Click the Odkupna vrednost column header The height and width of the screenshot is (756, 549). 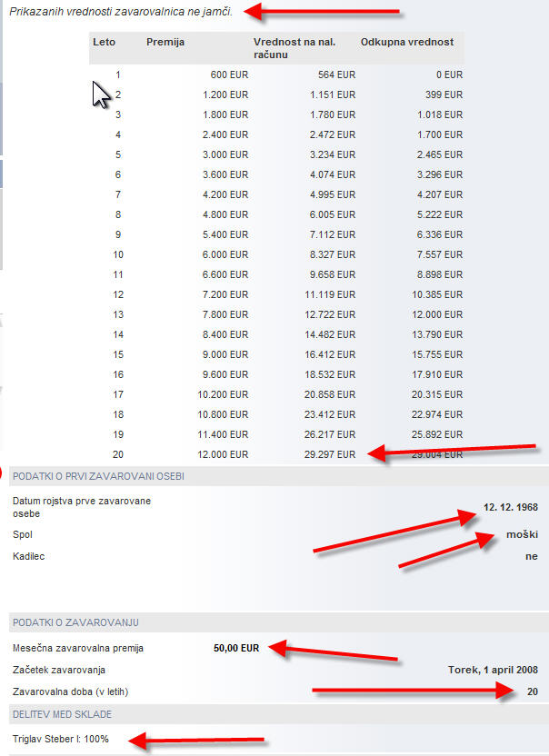407,42
